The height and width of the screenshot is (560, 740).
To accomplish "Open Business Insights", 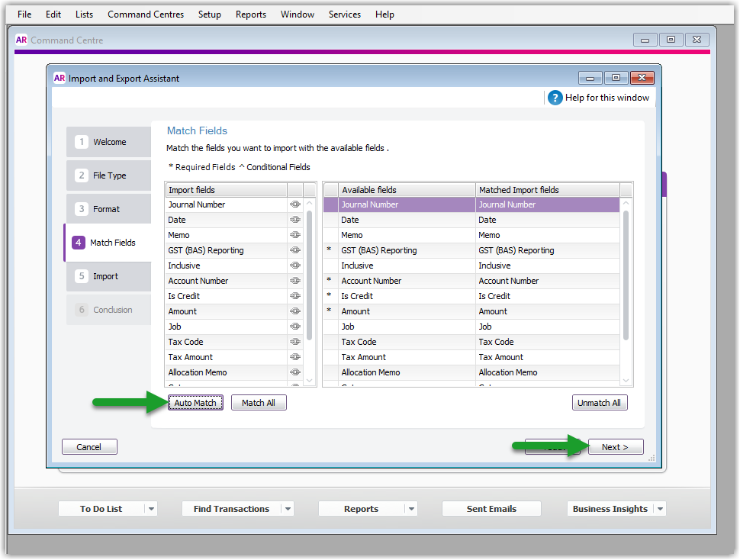I will (x=610, y=509).
